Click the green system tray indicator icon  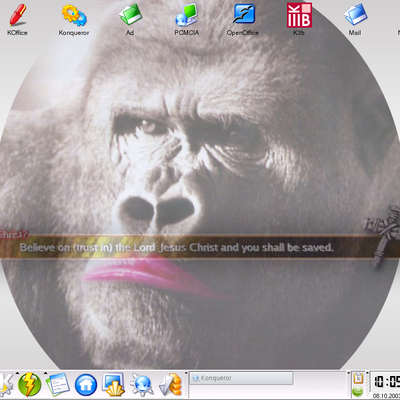click(358, 391)
